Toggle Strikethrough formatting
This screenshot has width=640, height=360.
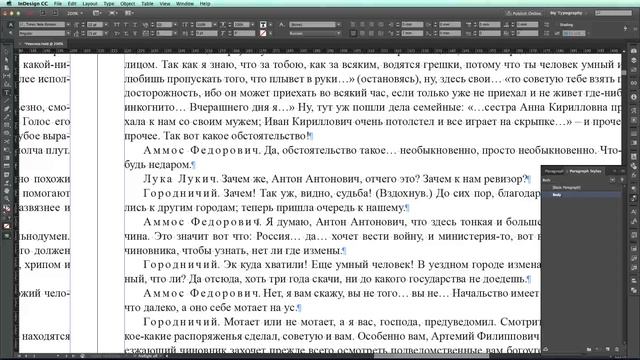pyautogui.click(x=135, y=33)
